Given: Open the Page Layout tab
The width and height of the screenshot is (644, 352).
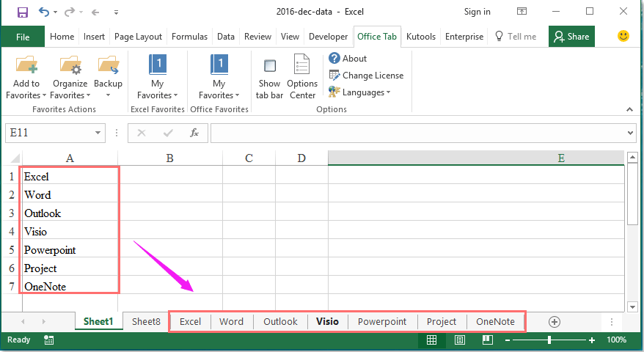Looking at the screenshot, I should [138, 37].
